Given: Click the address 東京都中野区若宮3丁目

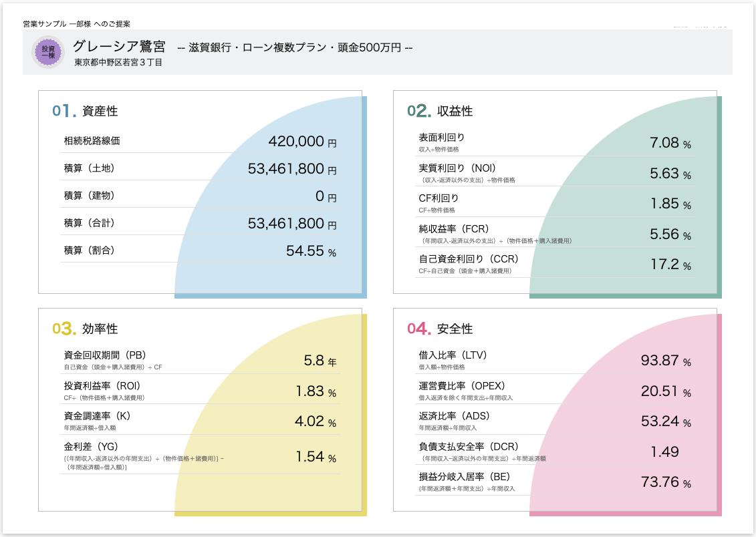Looking at the screenshot, I should [x=118, y=62].
